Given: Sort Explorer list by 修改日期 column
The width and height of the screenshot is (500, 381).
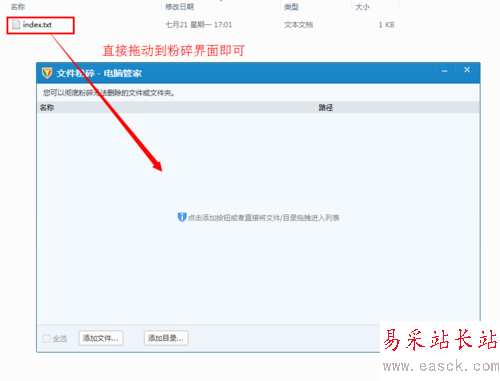Looking at the screenshot, I should pos(179,7).
